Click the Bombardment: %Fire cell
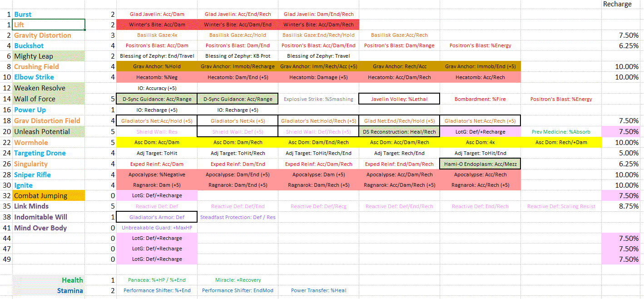 point(480,99)
